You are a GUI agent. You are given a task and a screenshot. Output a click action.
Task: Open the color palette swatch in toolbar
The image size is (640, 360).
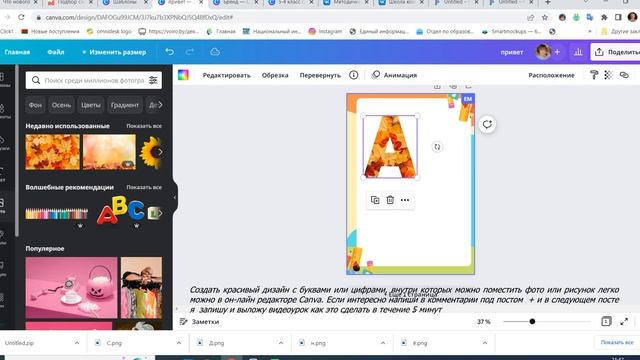click(183, 75)
